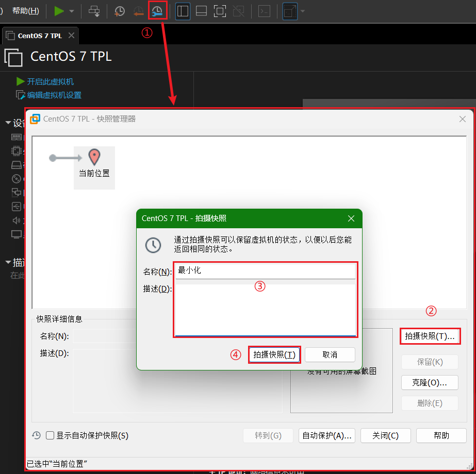Select the sound card device icon
476x474 pixels.
[x=17, y=221]
